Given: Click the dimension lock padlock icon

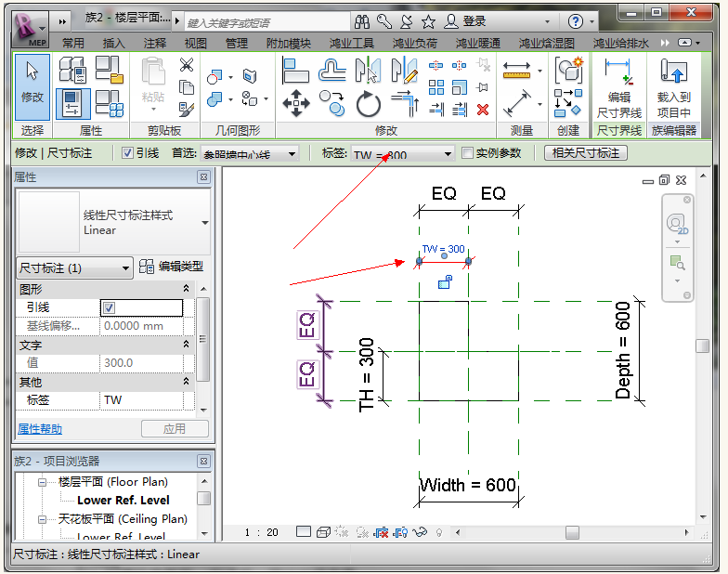Looking at the screenshot, I should 446,282.
